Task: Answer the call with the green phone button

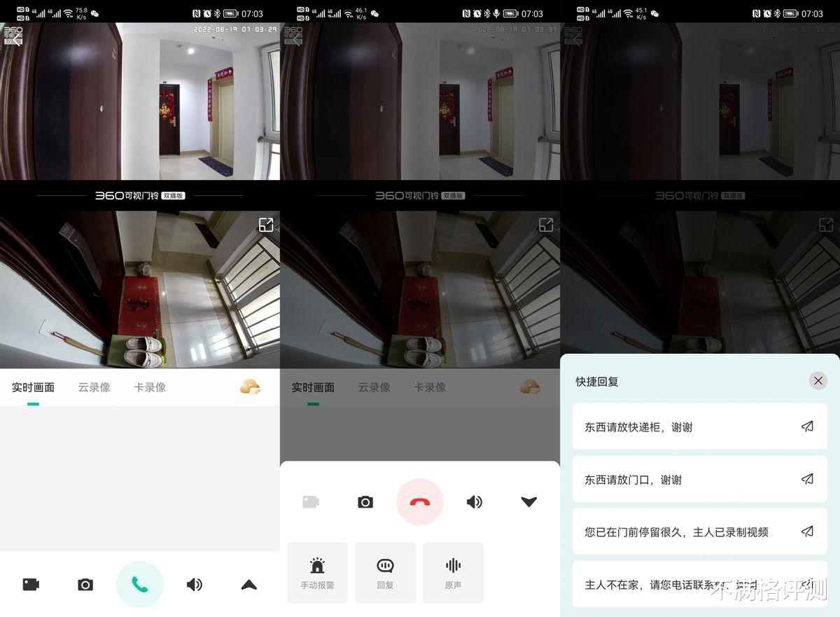Action: pos(139,584)
